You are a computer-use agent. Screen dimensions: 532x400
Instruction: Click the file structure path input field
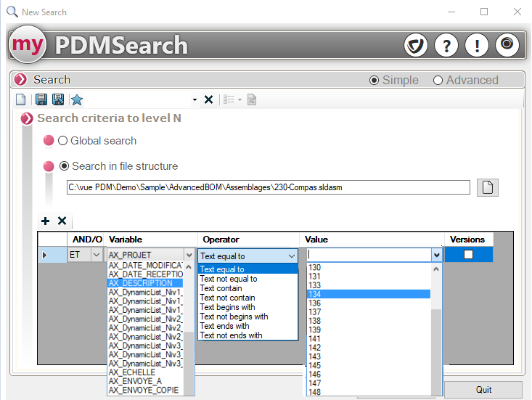[268, 187]
